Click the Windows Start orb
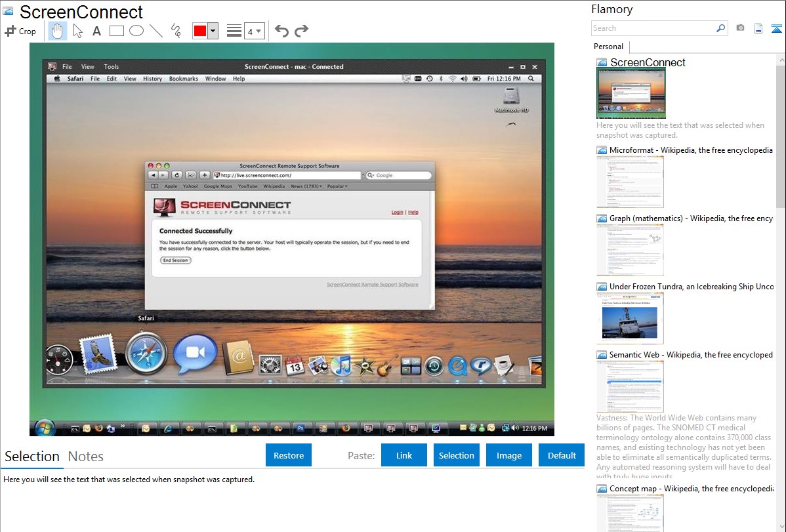Screen dimensions: 786x532 click(x=45, y=428)
